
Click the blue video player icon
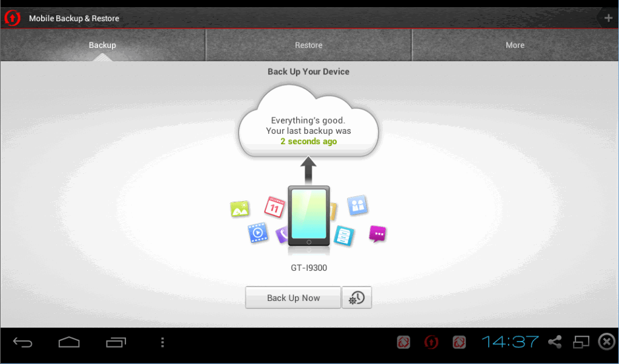pyautogui.click(x=258, y=233)
